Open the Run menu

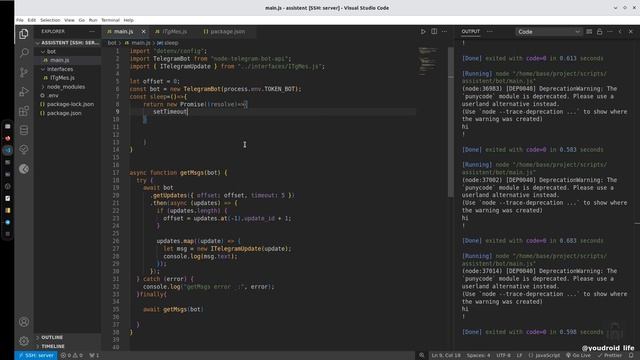coord(93,20)
